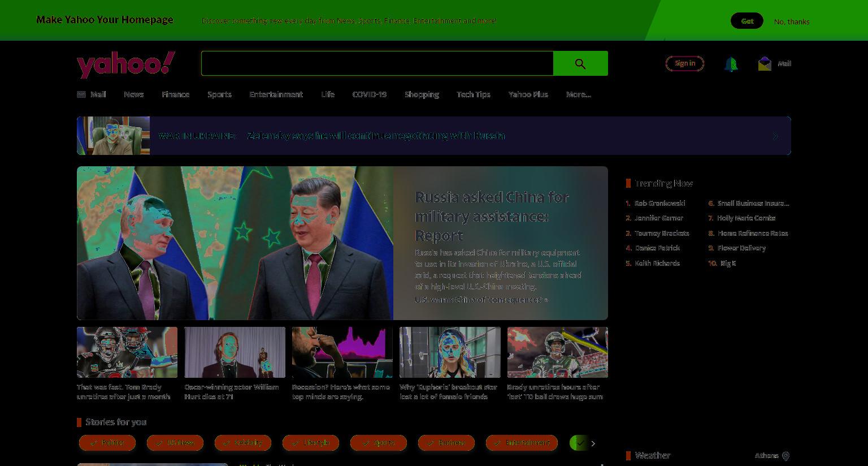Open the Sports navigation item

[x=219, y=94]
